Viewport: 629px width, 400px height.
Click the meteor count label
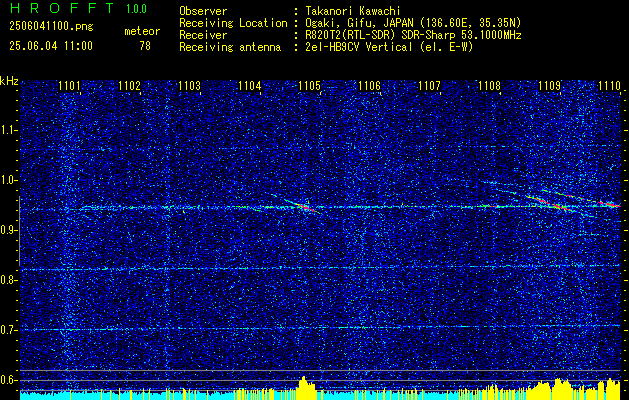tap(142, 31)
